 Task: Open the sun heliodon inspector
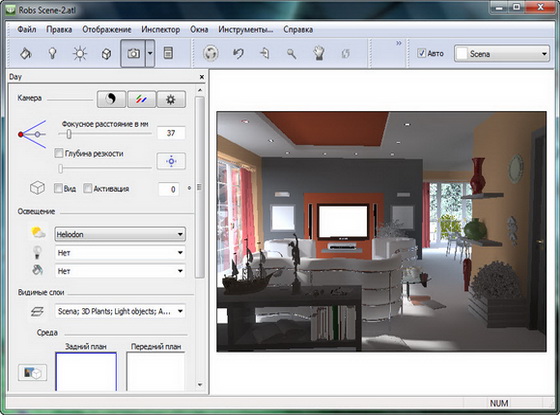pos(79,54)
